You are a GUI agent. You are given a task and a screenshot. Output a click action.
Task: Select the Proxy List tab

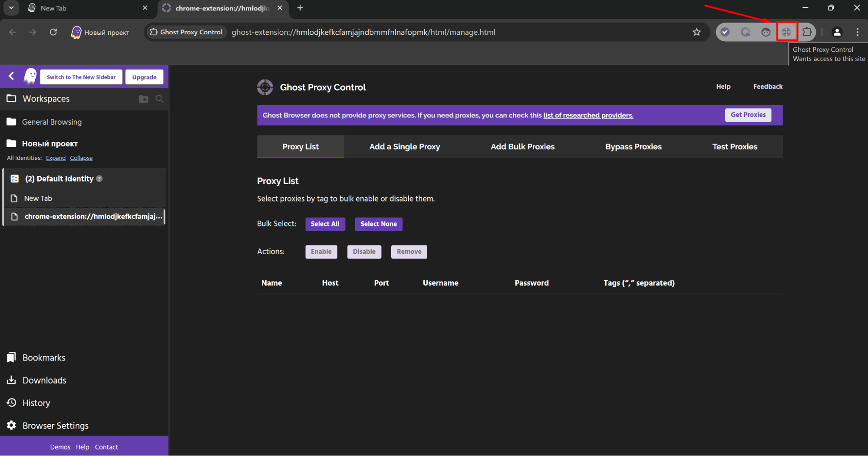point(300,147)
